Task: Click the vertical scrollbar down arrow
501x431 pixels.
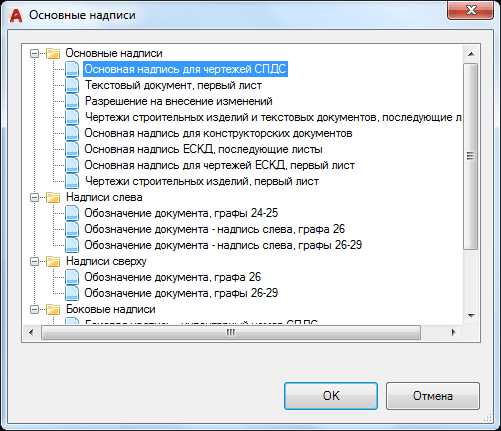Action: coord(471,315)
